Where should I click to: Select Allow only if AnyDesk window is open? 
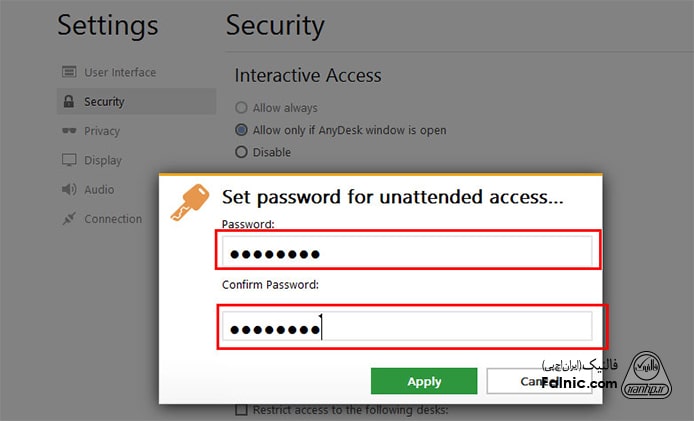click(241, 130)
